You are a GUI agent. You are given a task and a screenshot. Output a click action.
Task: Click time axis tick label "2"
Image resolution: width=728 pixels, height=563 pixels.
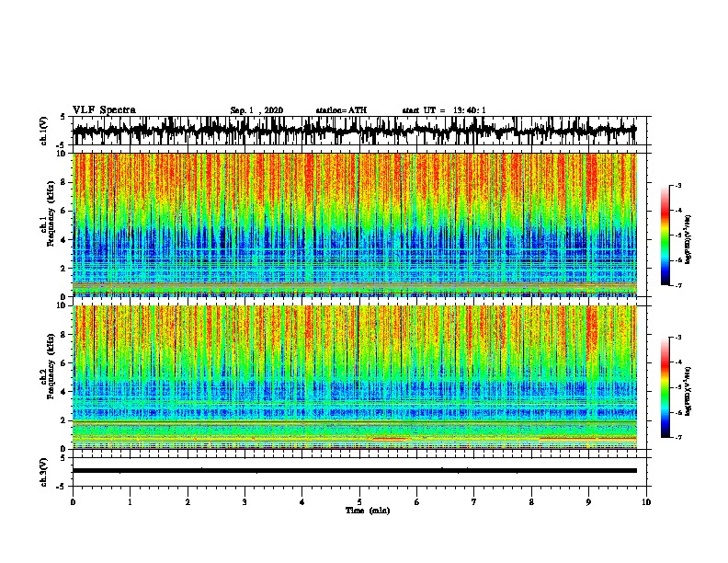pyautogui.click(x=188, y=502)
